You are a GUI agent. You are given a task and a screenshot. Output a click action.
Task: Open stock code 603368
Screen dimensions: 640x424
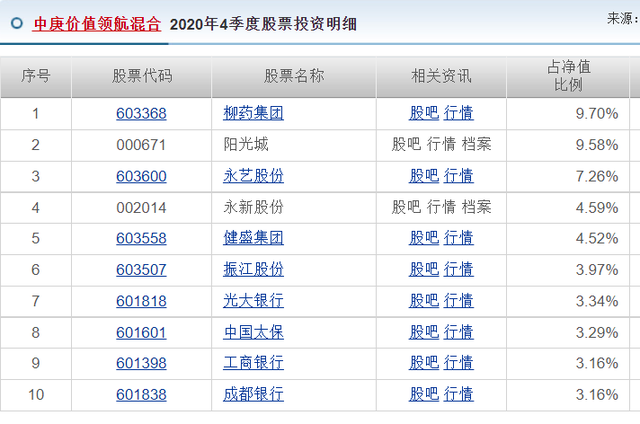click(x=141, y=113)
